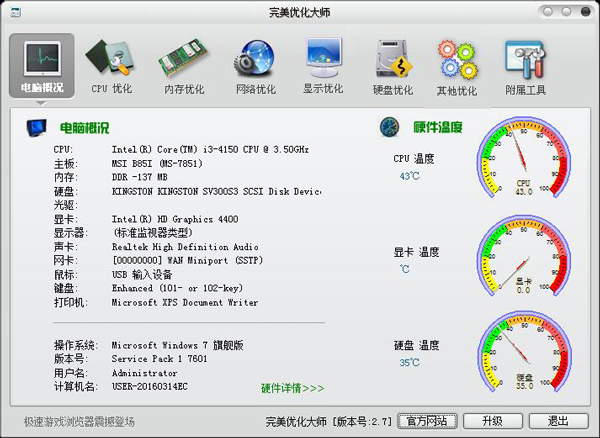Screen dimensions: 600x438
Task: Switch to the 内存优化 memory tab
Action: tap(184, 67)
